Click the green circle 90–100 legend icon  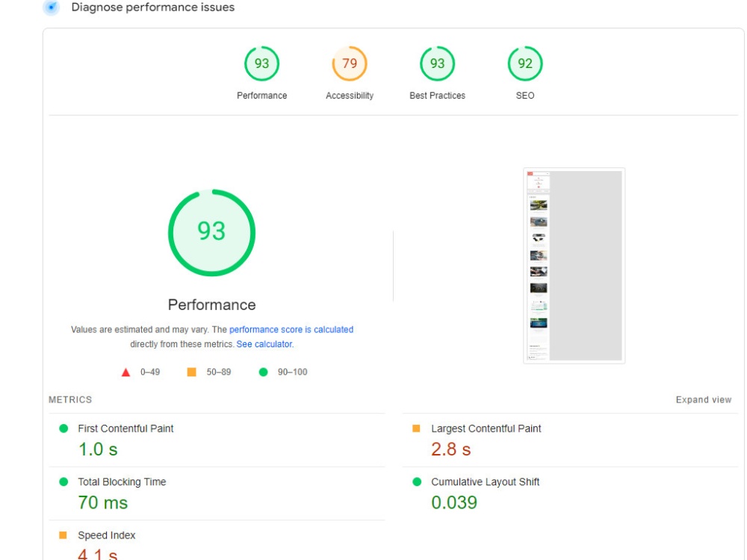point(263,372)
